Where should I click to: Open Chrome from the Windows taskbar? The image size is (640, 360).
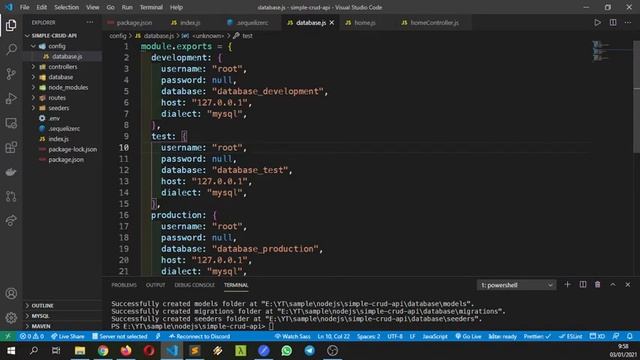pos(103,351)
